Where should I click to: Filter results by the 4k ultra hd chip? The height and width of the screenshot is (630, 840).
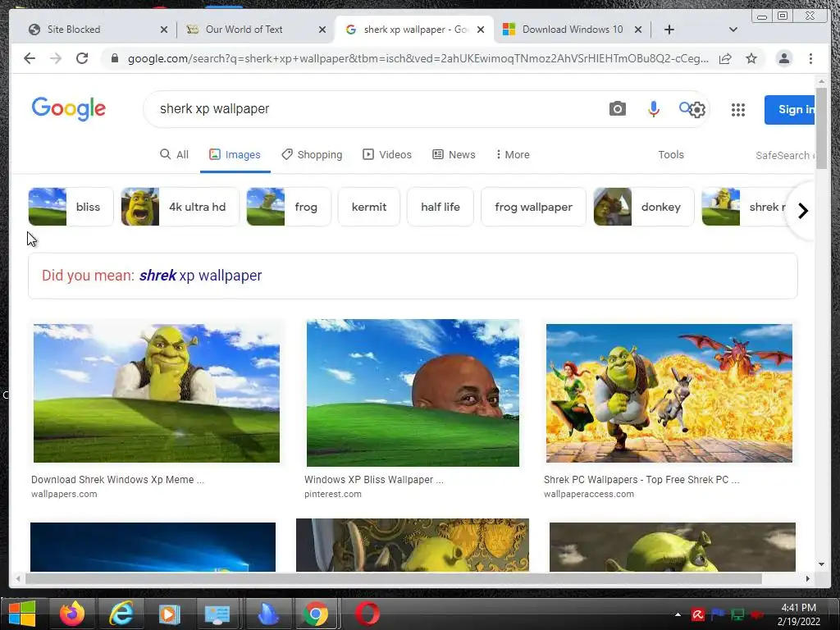(180, 207)
